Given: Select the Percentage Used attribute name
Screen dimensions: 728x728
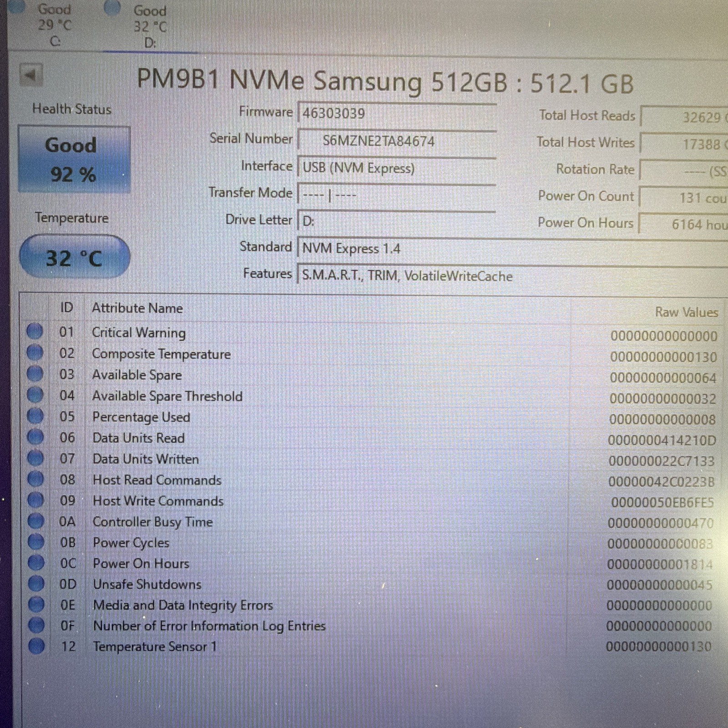Looking at the screenshot, I should 142,417.
